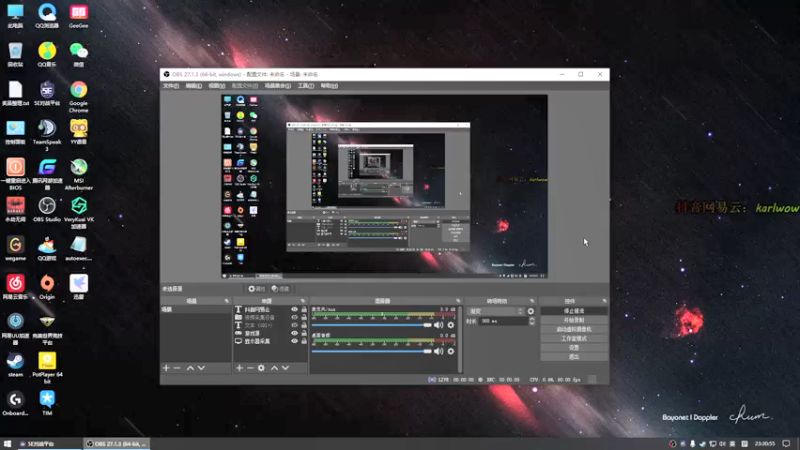Open 麦克风/Aux mixer gear menu
This screenshot has height=450, width=800.
pos(451,325)
